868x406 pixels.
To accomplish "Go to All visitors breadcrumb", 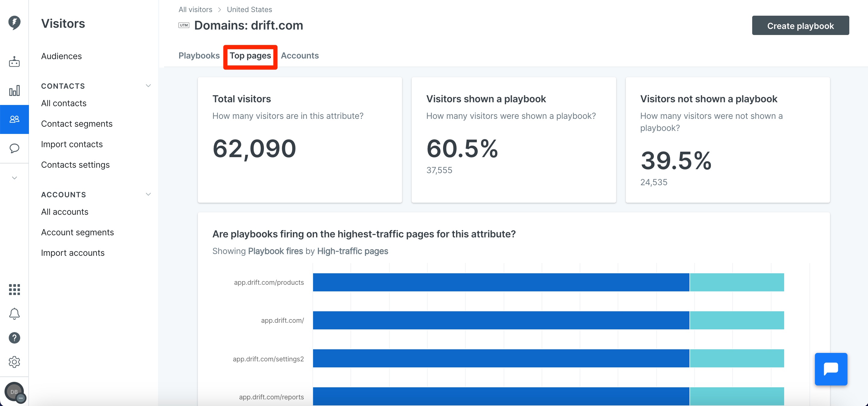I will point(195,9).
